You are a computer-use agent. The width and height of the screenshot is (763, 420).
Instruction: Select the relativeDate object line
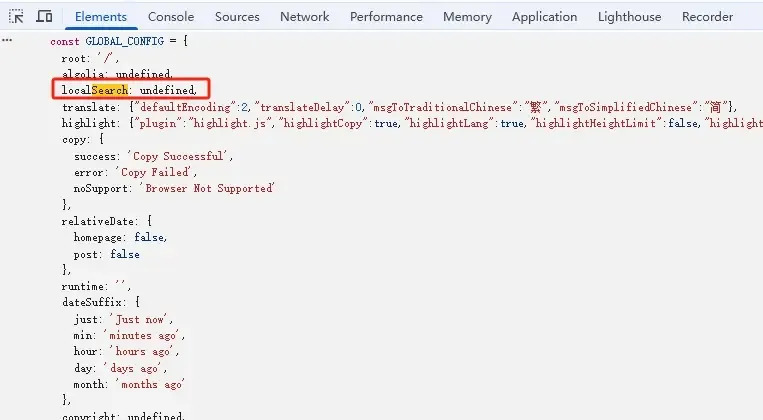point(107,221)
